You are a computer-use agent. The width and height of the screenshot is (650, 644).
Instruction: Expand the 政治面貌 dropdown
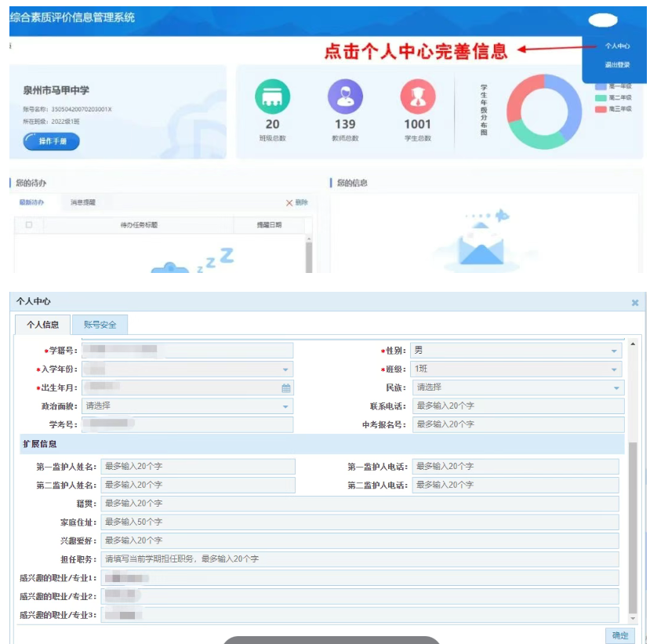click(x=285, y=406)
